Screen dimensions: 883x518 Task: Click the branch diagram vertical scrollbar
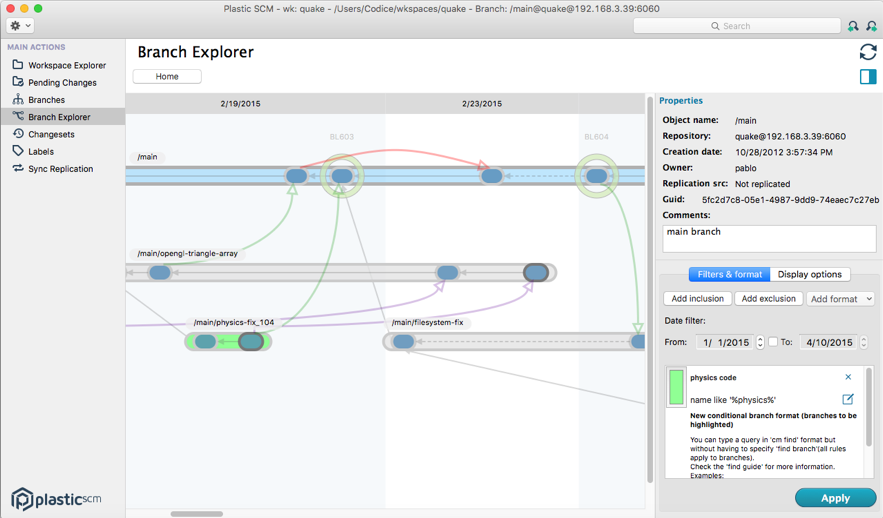tap(650, 290)
